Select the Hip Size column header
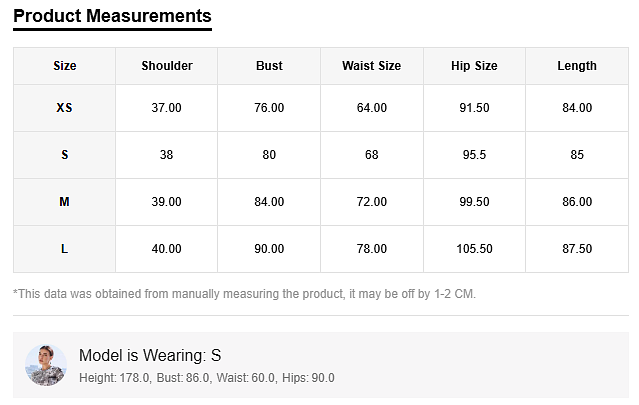The width and height of the screenshot is (639, 405). (474, 66)
